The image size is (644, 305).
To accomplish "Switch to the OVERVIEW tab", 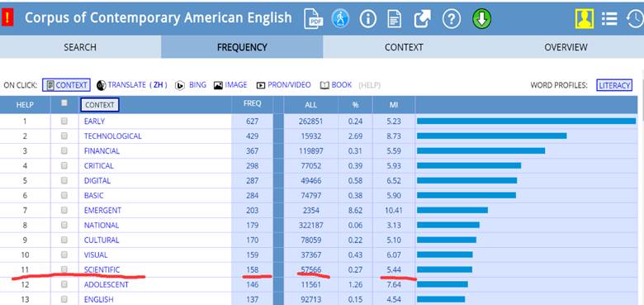I will pos(566,47).
